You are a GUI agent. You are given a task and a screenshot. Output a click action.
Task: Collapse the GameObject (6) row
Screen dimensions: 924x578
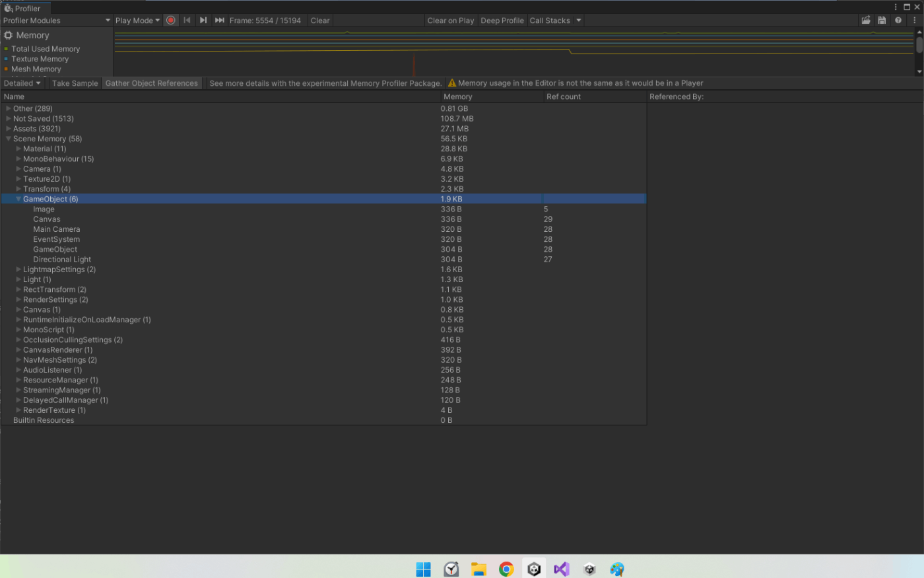pyautogui.click(x=18, y=199)
